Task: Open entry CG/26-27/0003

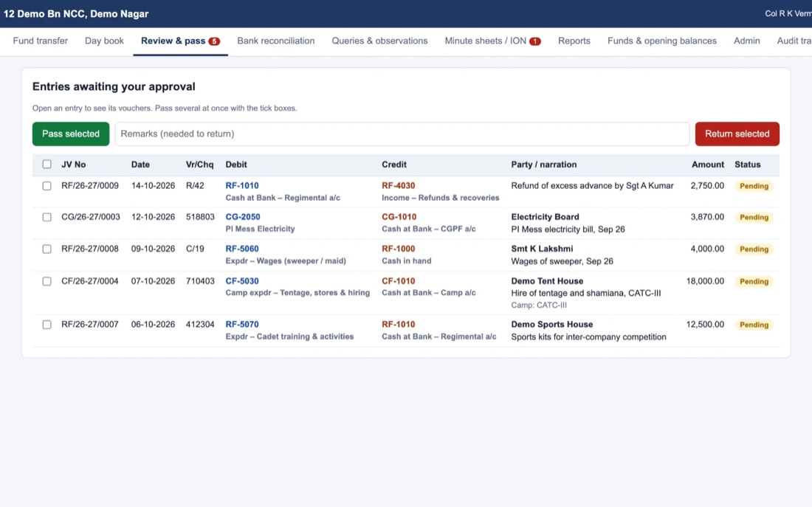Action: pyautogui.click(x=91, y=216)
